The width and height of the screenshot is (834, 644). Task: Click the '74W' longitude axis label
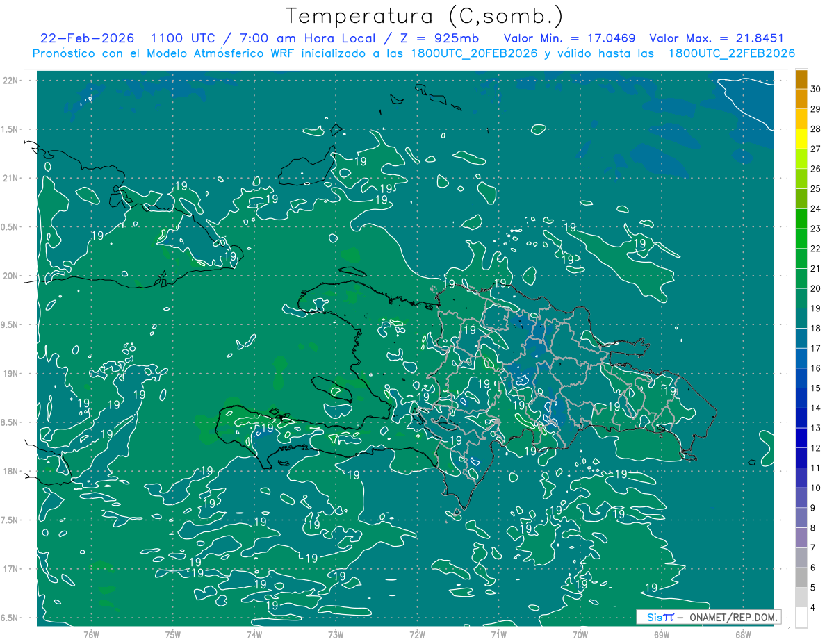(254, 634)
